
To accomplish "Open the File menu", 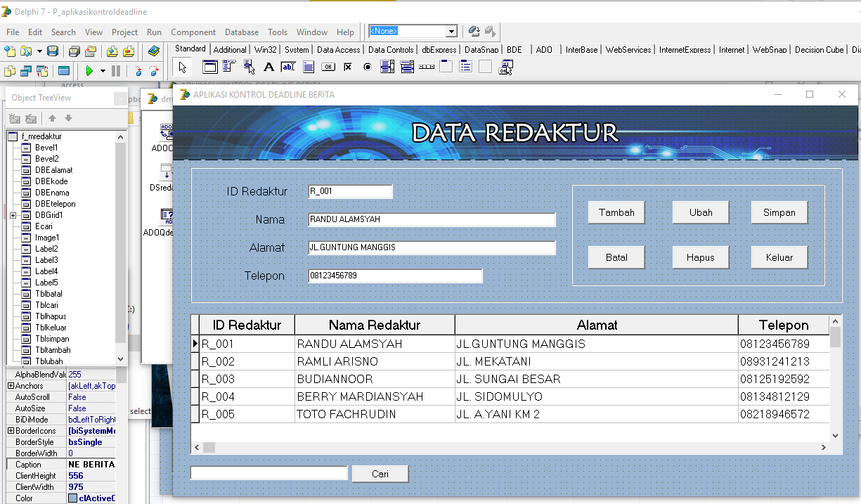I will click(x=13, y=32).
